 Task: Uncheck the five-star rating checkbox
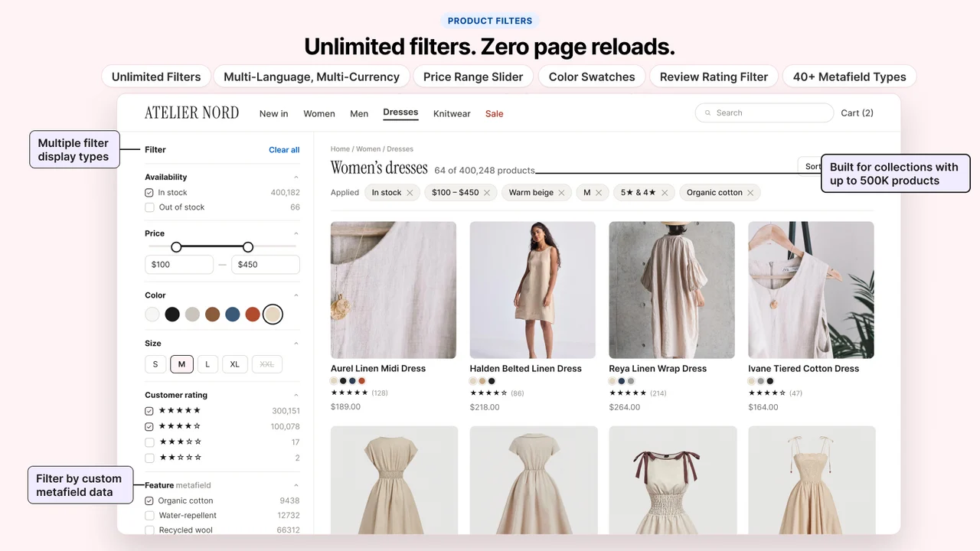point(149,411)
